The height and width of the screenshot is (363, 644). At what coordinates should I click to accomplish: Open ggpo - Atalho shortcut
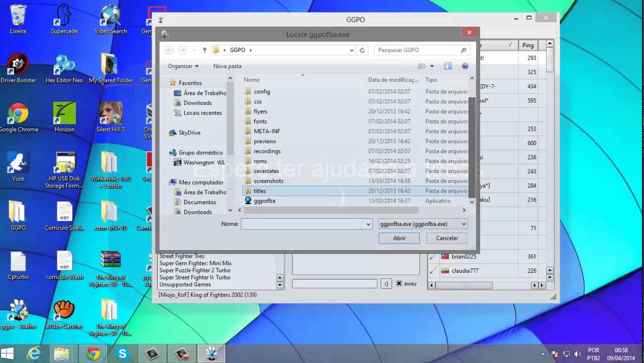point(18,314)
